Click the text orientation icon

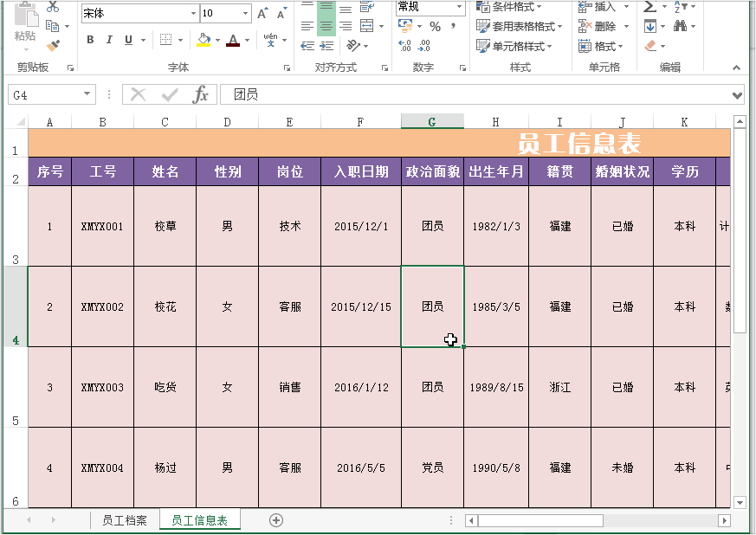[353, 46]
